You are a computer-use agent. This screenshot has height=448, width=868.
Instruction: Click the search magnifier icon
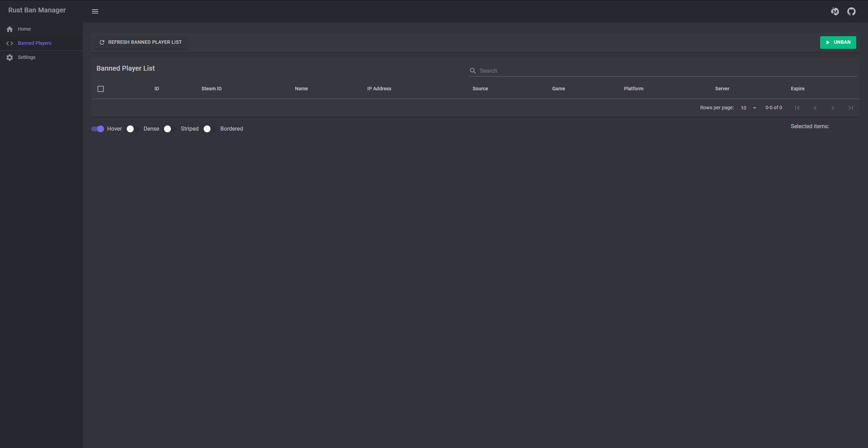[473, 71]
